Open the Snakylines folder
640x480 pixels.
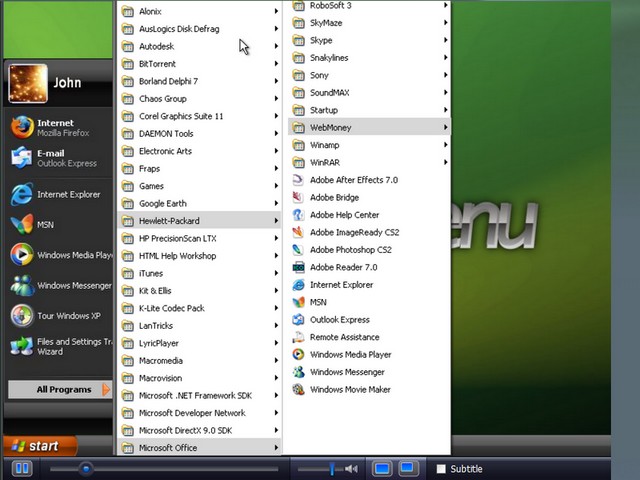point(369,58)
